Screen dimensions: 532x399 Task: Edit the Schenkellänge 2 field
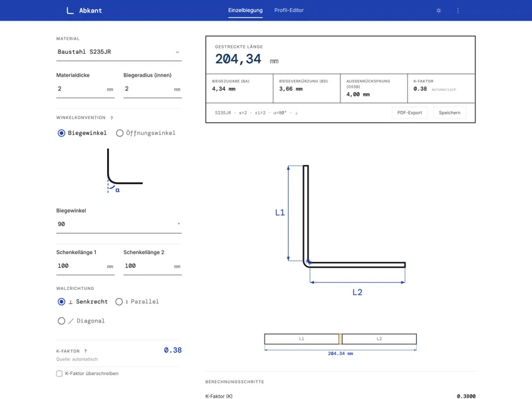[148, 266]
